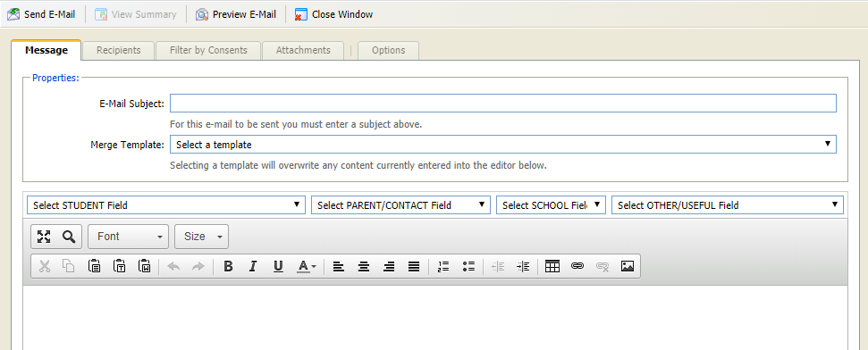Click Preview E-Mail
Viewport: 868px width, 350px height.
click(x=236, y=14)
